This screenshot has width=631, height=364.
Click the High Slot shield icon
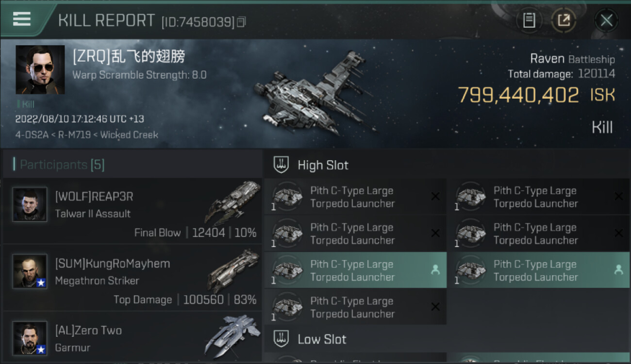click(282, 165)
